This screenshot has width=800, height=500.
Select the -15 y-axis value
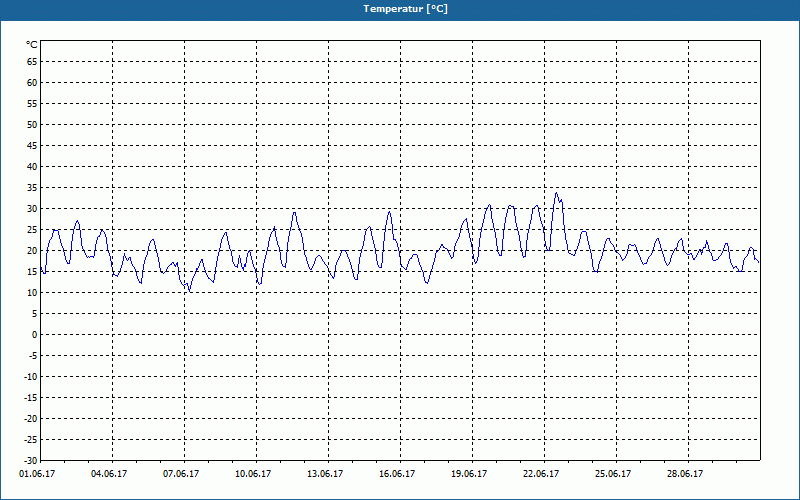point(30,397)
